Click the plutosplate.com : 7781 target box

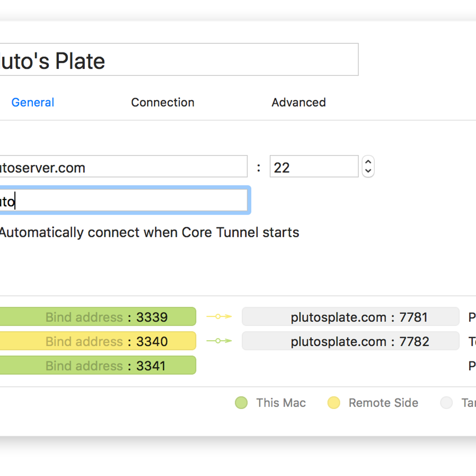pos(351,317)
